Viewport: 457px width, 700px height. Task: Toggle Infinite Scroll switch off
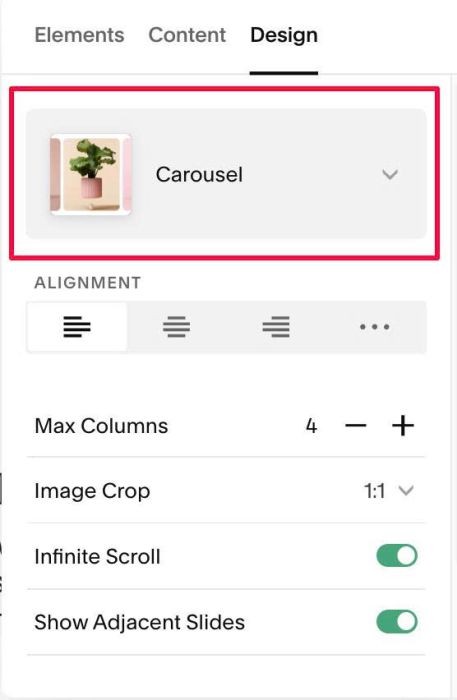(397, 556)
